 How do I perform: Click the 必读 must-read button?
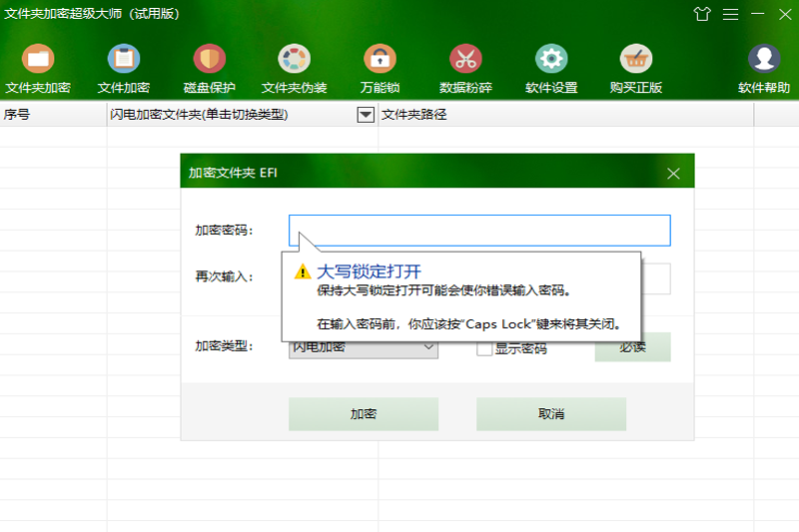click(632, 347)
